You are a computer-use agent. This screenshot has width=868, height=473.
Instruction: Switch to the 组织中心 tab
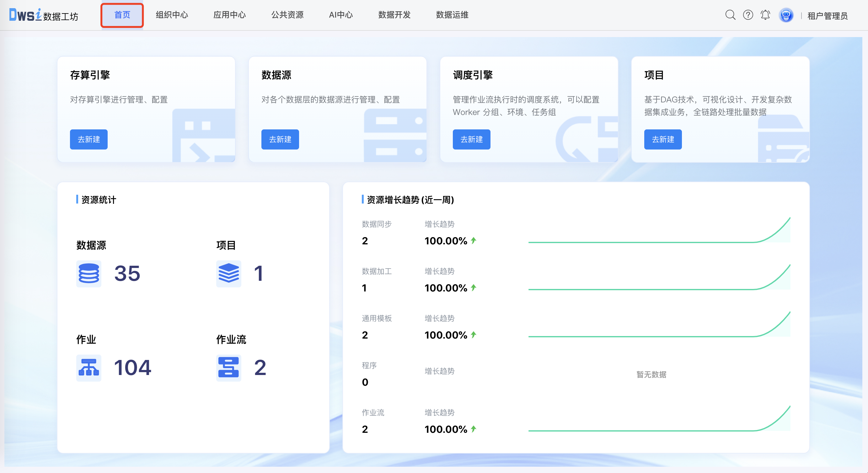point(172,15)
